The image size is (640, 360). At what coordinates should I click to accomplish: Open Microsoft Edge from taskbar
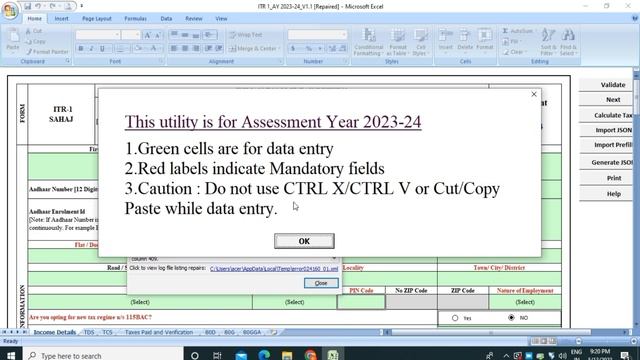(x=264, y=355)
